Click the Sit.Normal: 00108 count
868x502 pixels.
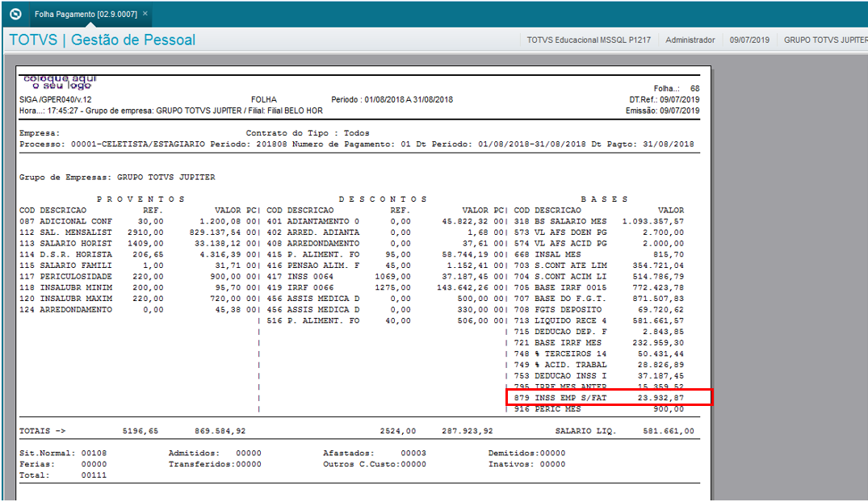point(63,454)
